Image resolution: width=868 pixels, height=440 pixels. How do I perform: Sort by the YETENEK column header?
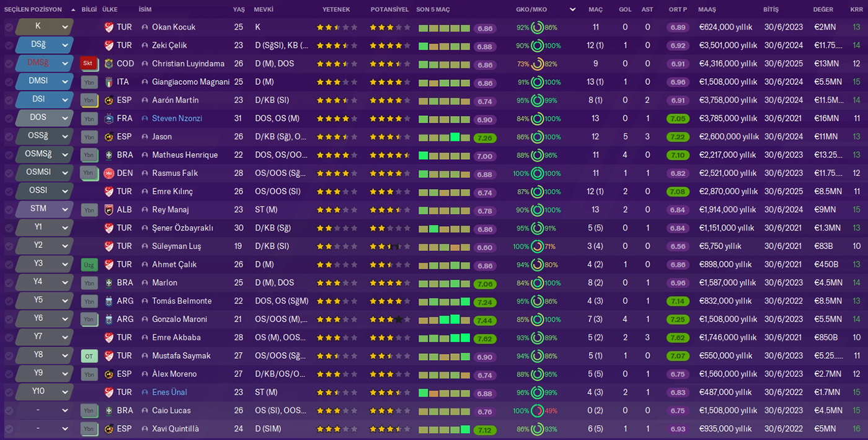pos(336,9)
